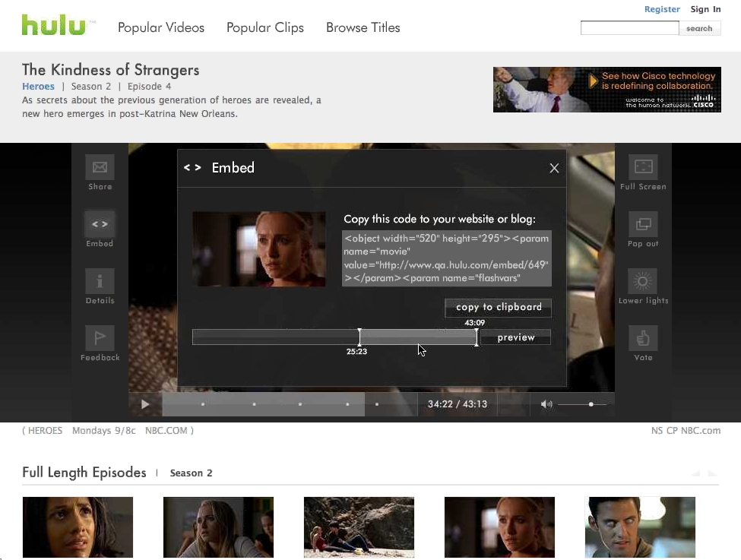Image resolution: width=741 pixels, height=560 pixels.
Task: Open the Share panel icon
Action: (100, 167)
